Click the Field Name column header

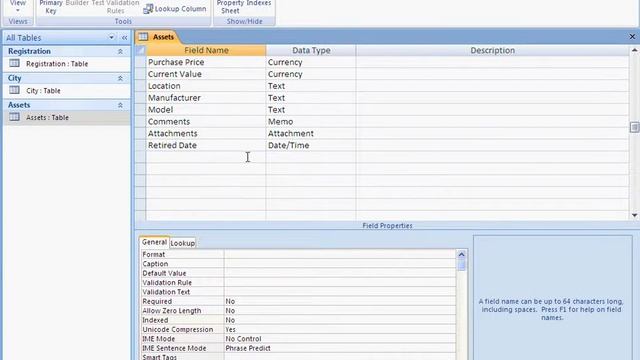(206, 50)
